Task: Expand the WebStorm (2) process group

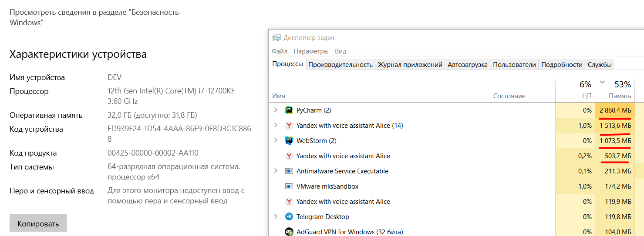Action: pyautogui.click(x=275, y=141)
